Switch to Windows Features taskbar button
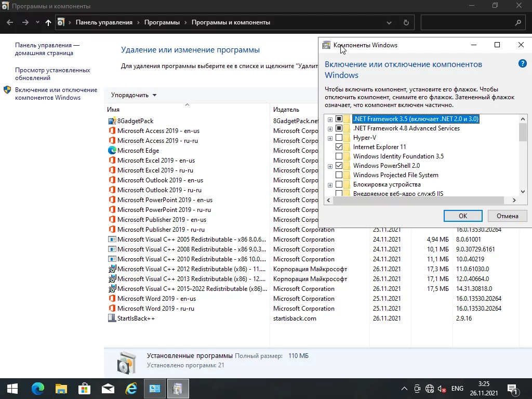The height and width of the screenshot is (399, 532). coord(178,389)
